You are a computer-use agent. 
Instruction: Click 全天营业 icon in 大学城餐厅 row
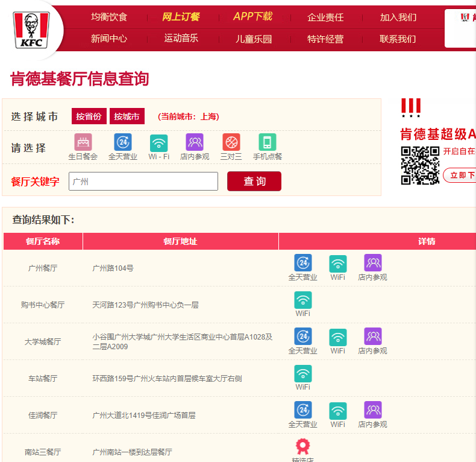coord(303,336)
